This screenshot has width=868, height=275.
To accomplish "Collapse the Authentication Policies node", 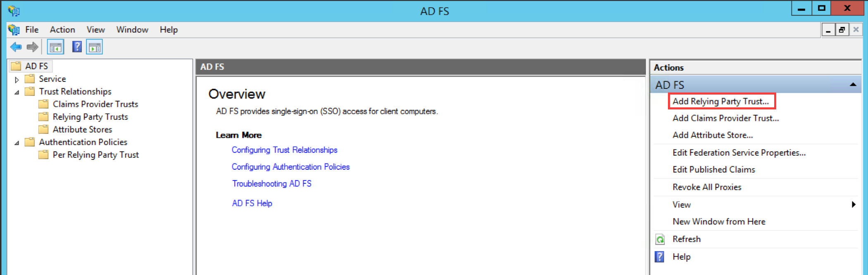I will [x=17, y=143].
